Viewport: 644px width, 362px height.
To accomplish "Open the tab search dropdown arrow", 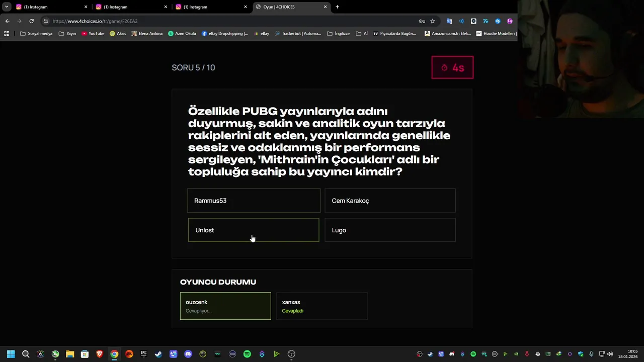I will tap(7, 7).
